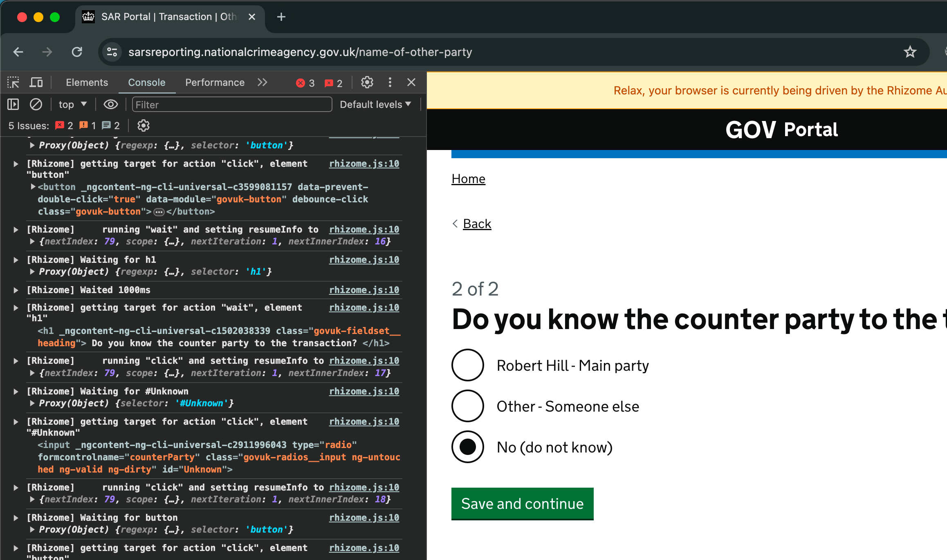Screen dimensions: 947x560
Task: Click the Back link
Action: point(477,224)
